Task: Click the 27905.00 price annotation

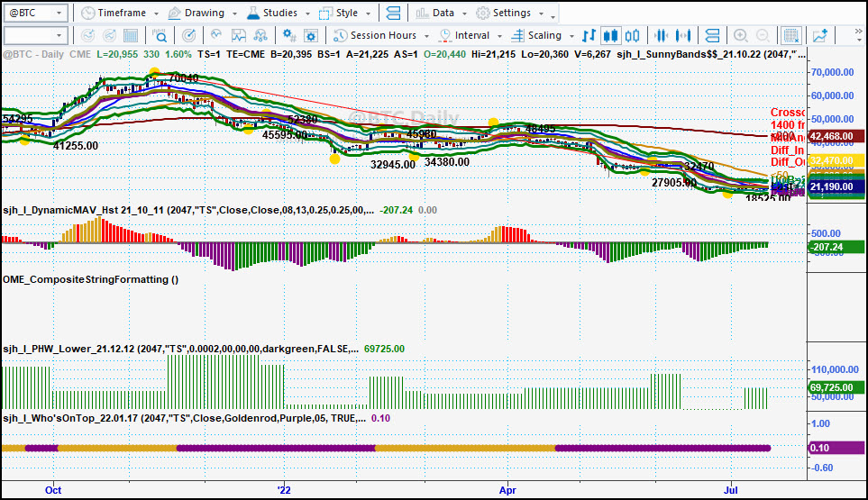Action: 674,183
